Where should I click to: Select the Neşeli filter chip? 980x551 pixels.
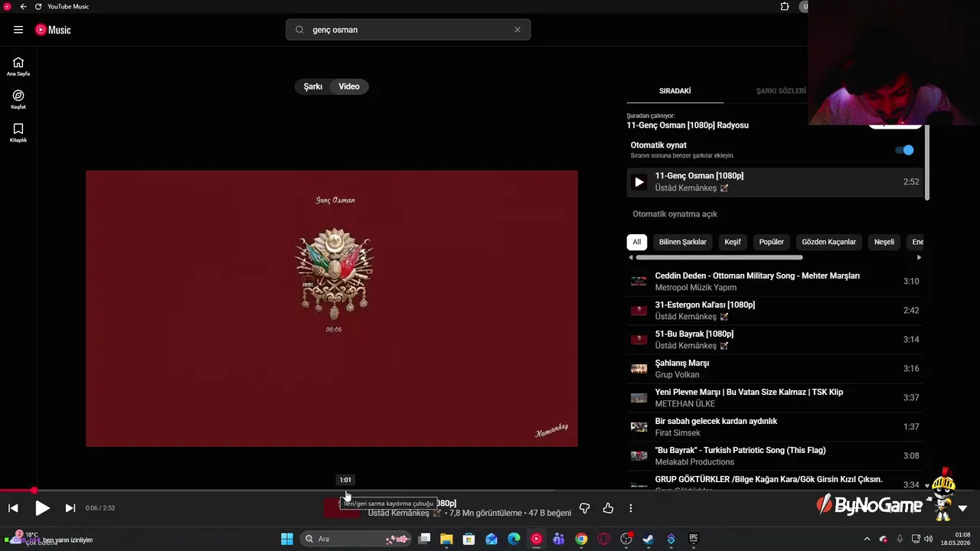[x=884, y=242]
